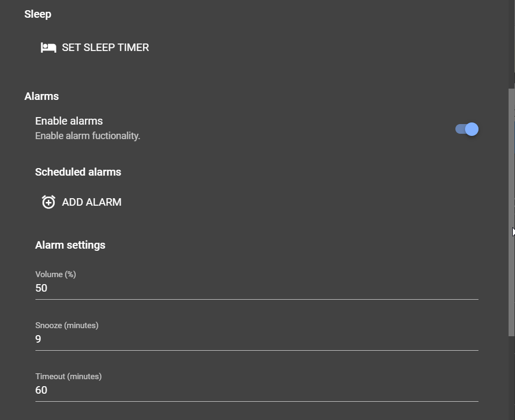Click the alarm clock plus icon

click(x=48, y=202)
